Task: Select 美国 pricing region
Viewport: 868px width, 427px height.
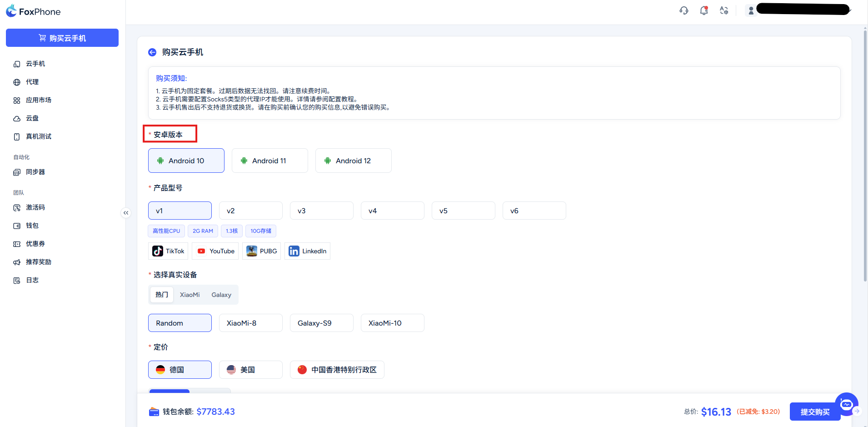Action: tap(250, 370)
